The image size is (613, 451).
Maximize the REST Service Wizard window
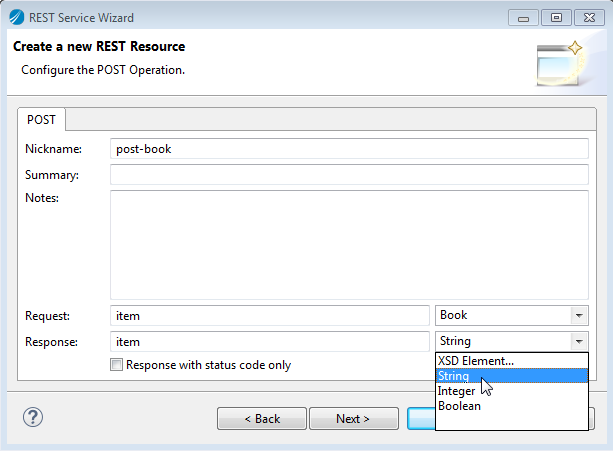pyautogui.click(x=556, y=18)
